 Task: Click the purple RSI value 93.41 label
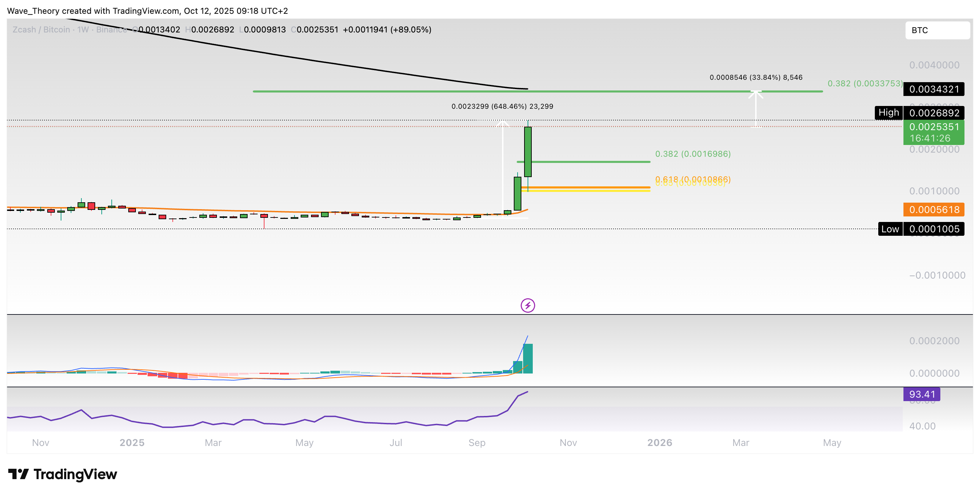(x=921, y=394)
